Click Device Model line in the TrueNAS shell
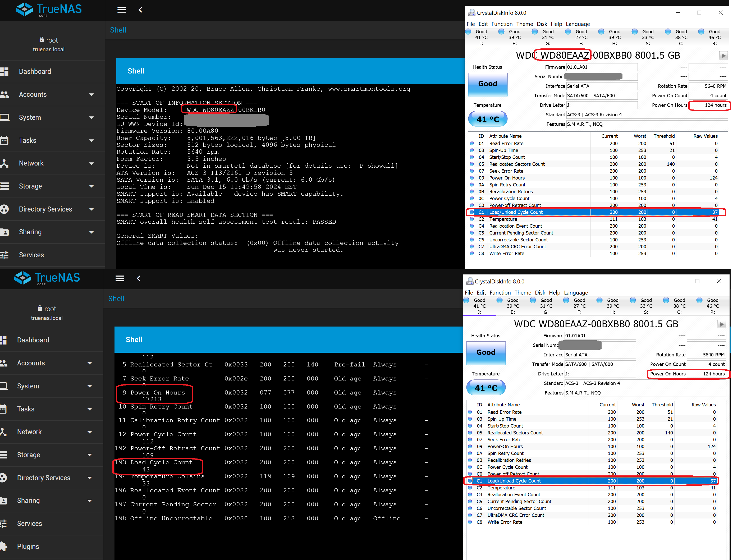The height and width of the screenshot is (560, 733). [x=191, y=110]
